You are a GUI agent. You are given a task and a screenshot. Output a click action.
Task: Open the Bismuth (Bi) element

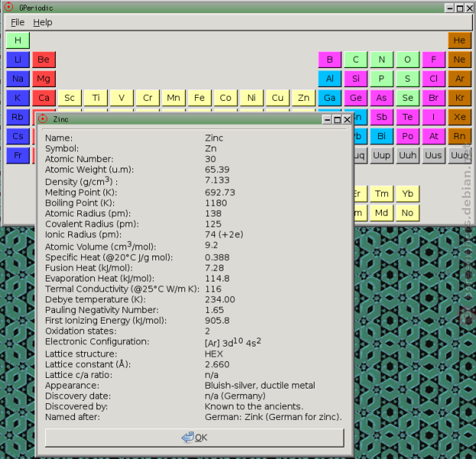point(382,136)
